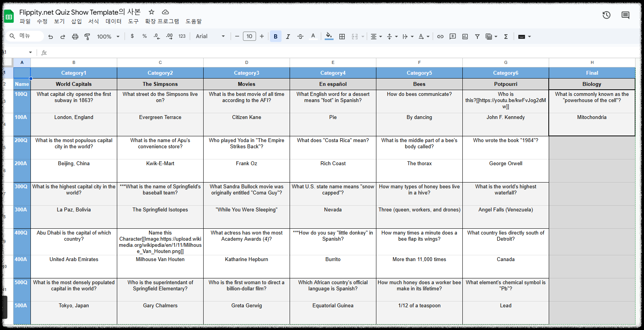644x330 pixels.
Task: Toggle bold formatting
Action: 276,36
